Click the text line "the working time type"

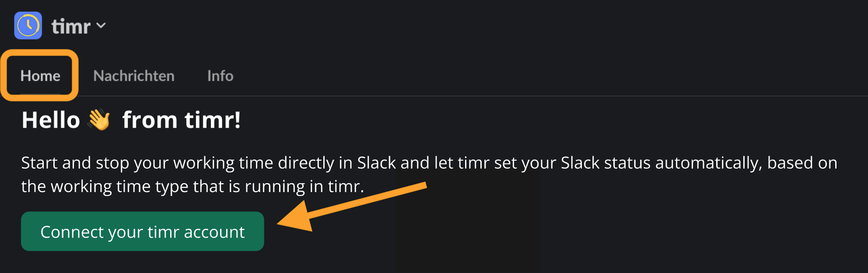(192, 187)
